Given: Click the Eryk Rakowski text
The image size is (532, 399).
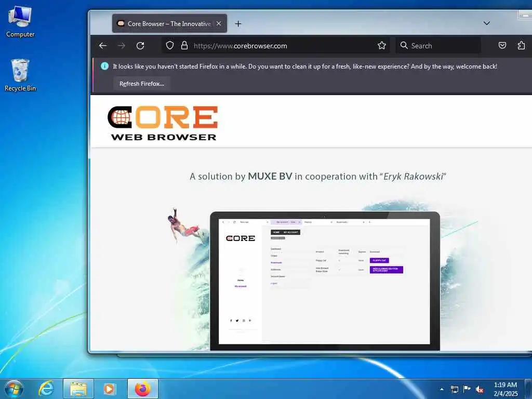Looking at the screenshot, I should pos(413,177).
